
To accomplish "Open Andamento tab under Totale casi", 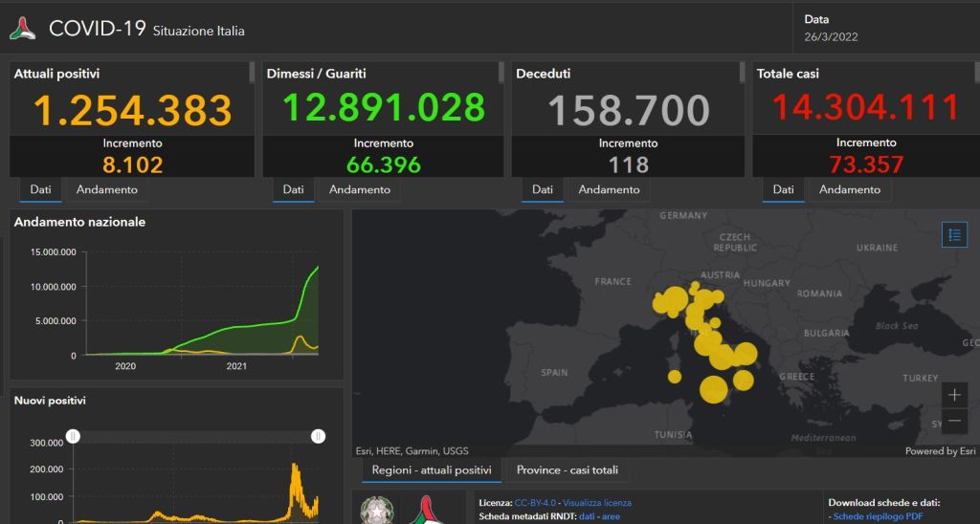I will click(850, 189).
